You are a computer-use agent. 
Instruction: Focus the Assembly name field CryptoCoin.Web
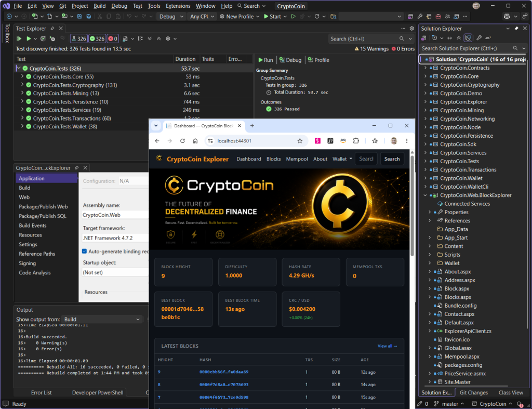tap(115, 215)
